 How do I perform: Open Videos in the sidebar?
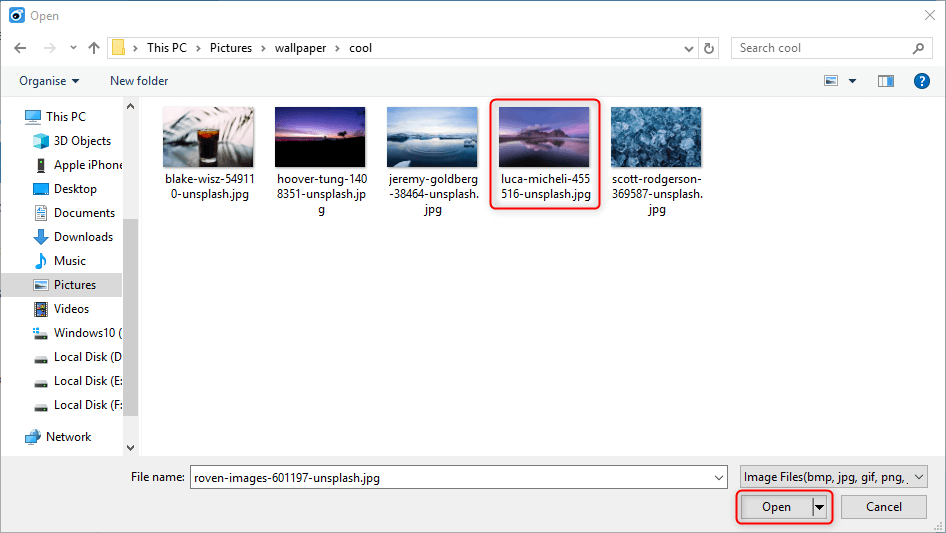pos(71,309)
